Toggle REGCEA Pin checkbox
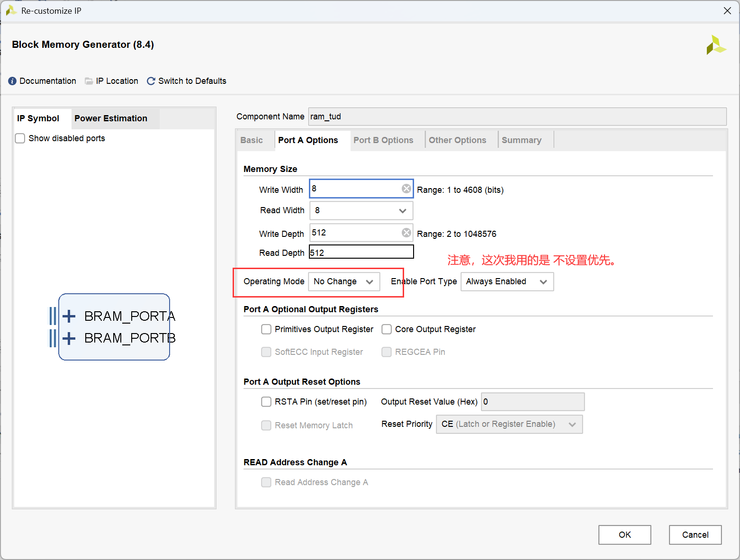The image size is (740, 560). 387,352
